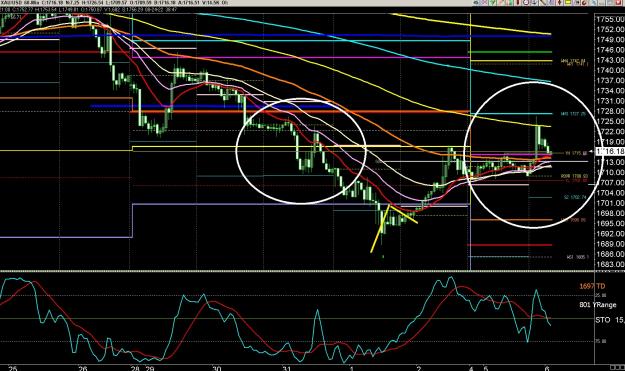Click the '801 YRange' indicator label
This screenshot has width=625, height=371.
[597, 305]
